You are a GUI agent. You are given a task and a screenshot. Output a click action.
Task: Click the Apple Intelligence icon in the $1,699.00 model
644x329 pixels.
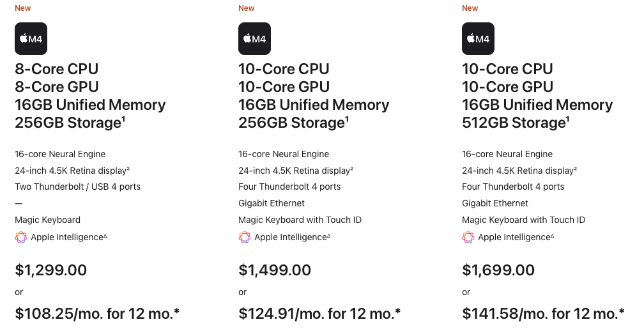pyautogui.click(x=468, y=237)
